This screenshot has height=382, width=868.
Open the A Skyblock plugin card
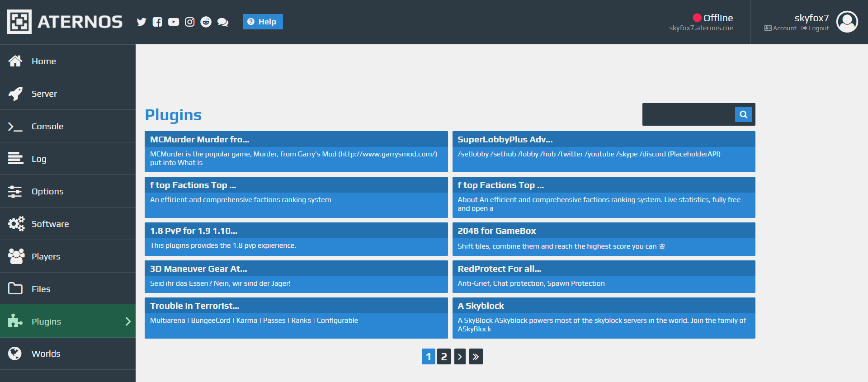604,318
